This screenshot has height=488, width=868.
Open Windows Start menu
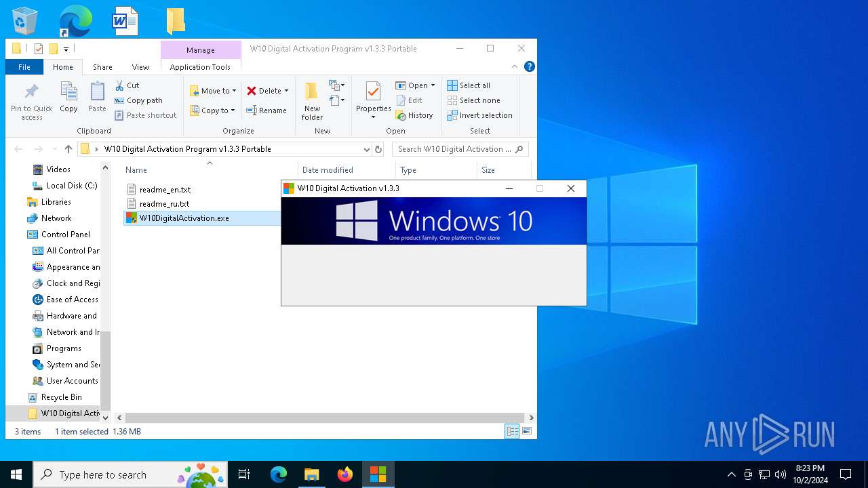[16, 474]
